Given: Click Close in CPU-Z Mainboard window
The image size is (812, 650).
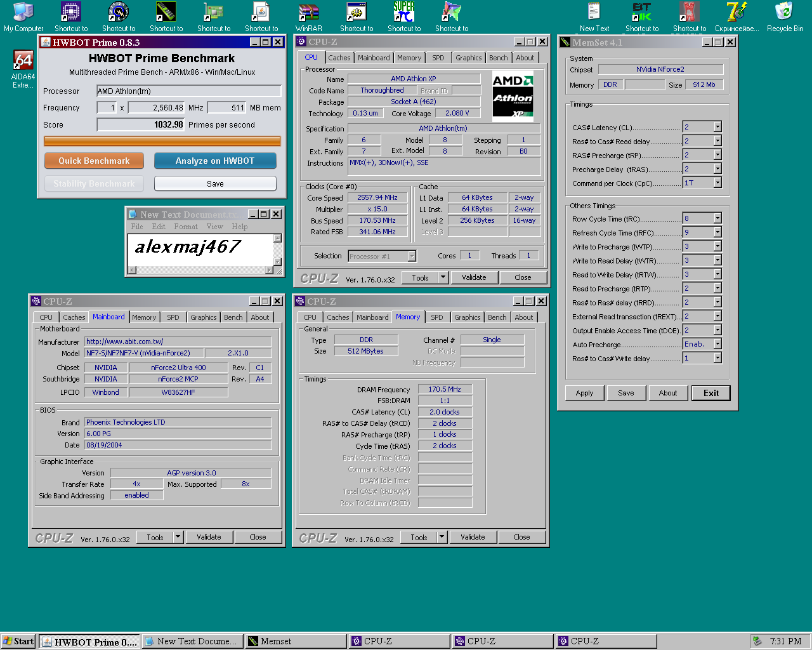Looking at the screenshot, I should tap(258, 537).
